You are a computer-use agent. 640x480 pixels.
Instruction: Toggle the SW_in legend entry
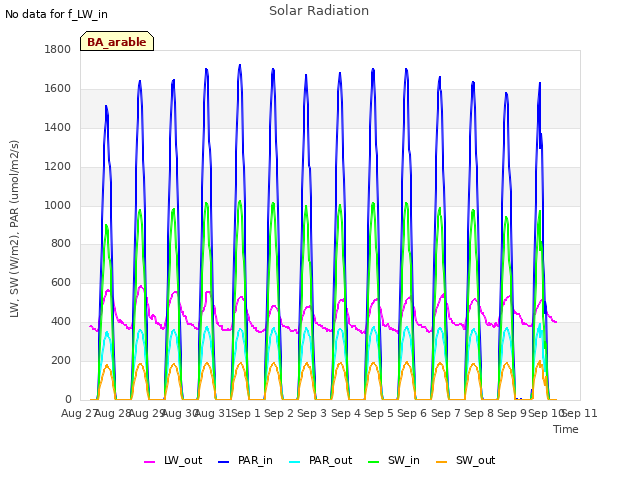coord(394,460)
